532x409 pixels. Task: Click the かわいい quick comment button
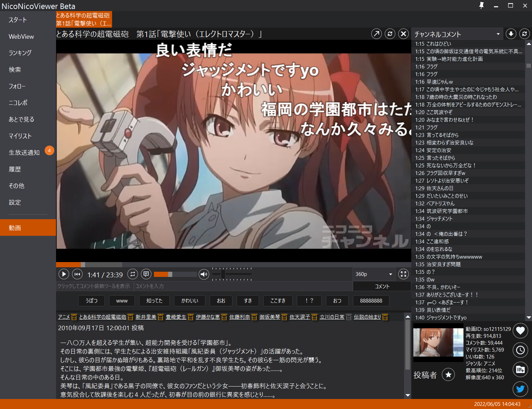pyautogui.click(x=190, y=301)
